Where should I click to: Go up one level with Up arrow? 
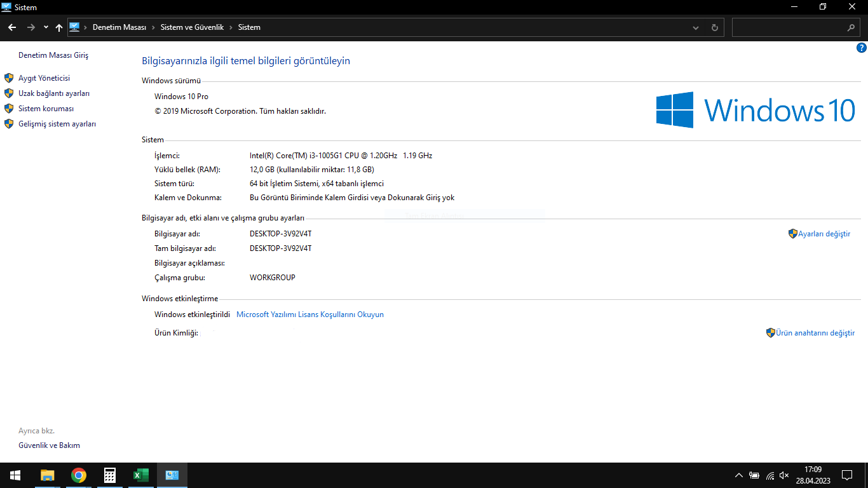tap(59, 27)
